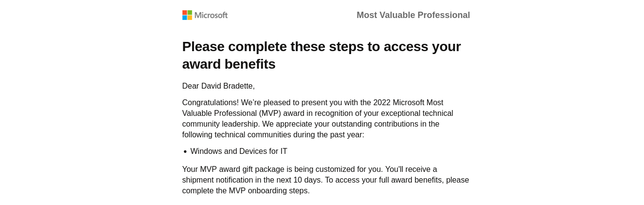Screen dimensions: 644x205
Task: Click the line ending "during the past year:"
Action: click(x=273, y=135)
